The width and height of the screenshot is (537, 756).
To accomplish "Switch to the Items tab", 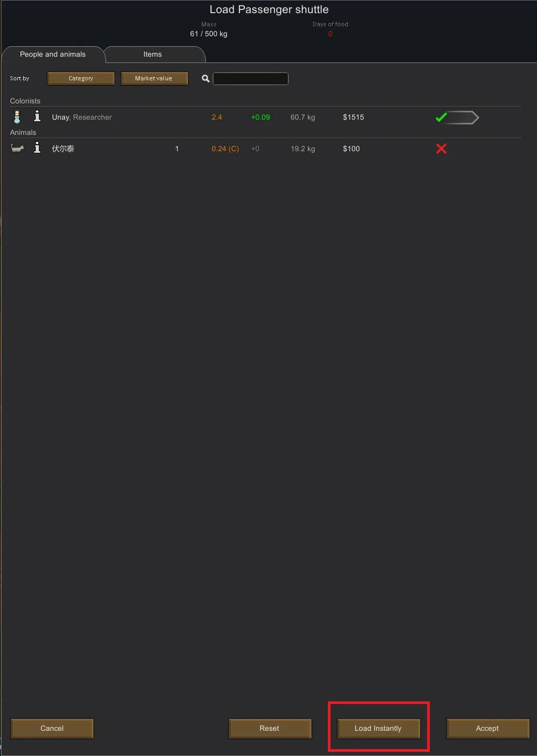I will [152, 55].
